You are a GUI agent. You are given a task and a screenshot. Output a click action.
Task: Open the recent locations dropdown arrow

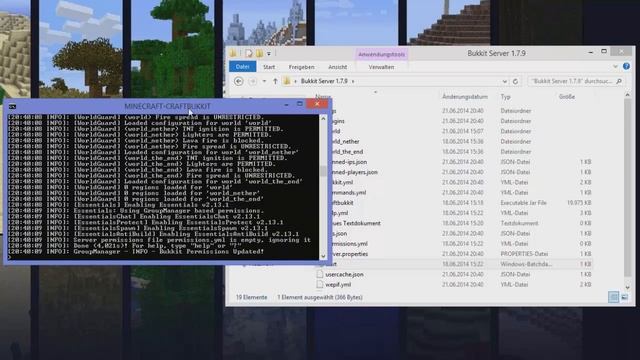pyautogui.click(x=264, y=81)
